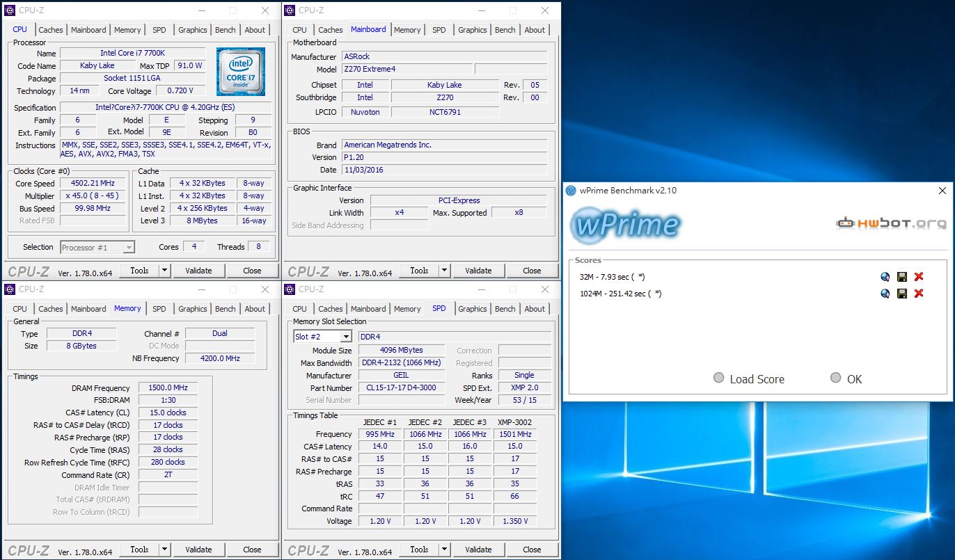This screenshot has height=560, width=955.
Task: Open the Processor #1 selection dropdown
Action: click(129, 247)
